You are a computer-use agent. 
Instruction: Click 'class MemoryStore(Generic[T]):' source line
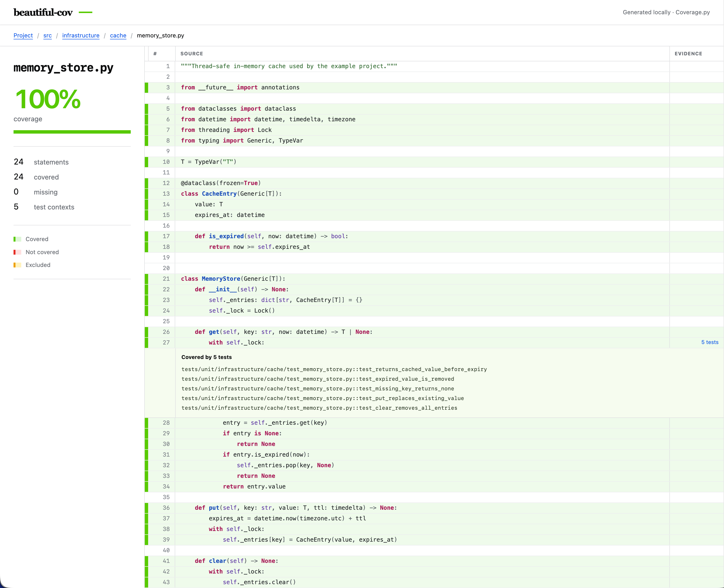point(233,279)
